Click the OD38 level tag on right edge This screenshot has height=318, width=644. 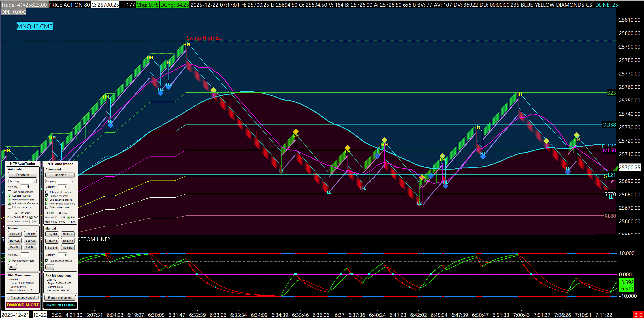click(x=609, y=125)
